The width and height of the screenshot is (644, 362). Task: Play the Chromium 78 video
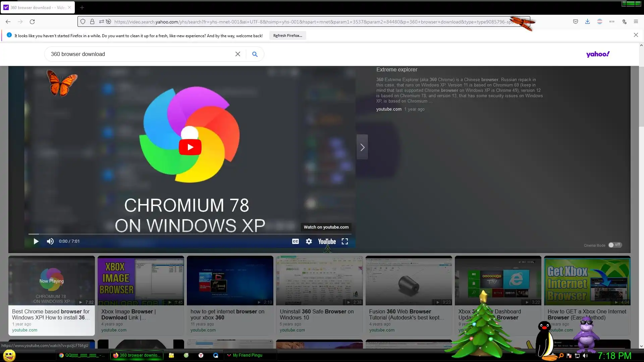pyautogui.click(x=190, y=147)
